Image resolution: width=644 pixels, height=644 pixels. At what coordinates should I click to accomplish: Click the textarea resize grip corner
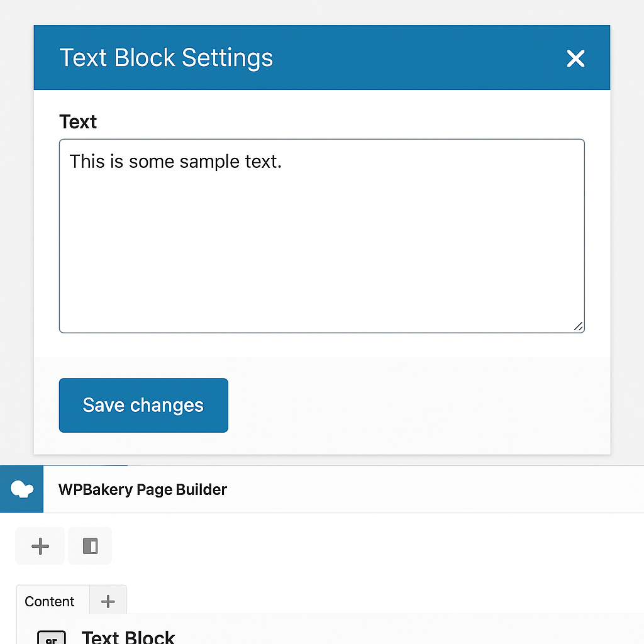(578, 326)
